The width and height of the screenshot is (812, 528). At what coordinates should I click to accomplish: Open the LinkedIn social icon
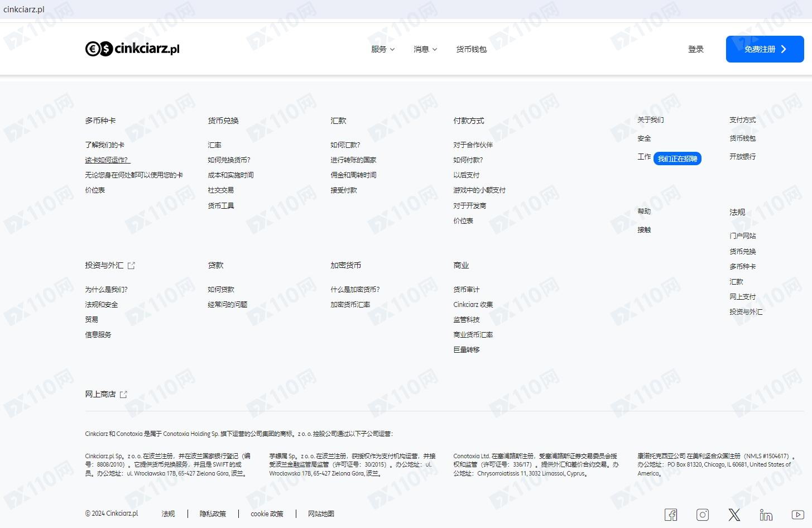tap(766, 515)
